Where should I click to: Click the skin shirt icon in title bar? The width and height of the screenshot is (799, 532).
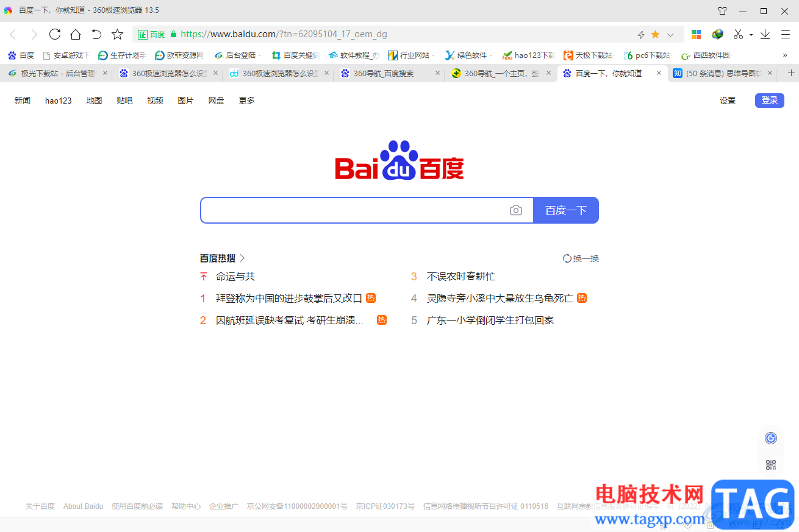click(723, 10)
